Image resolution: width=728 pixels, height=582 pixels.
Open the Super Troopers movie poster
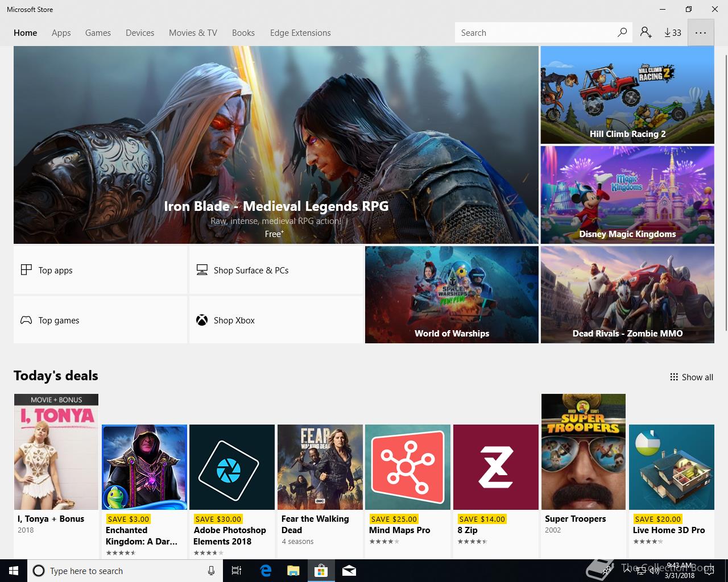584,452
